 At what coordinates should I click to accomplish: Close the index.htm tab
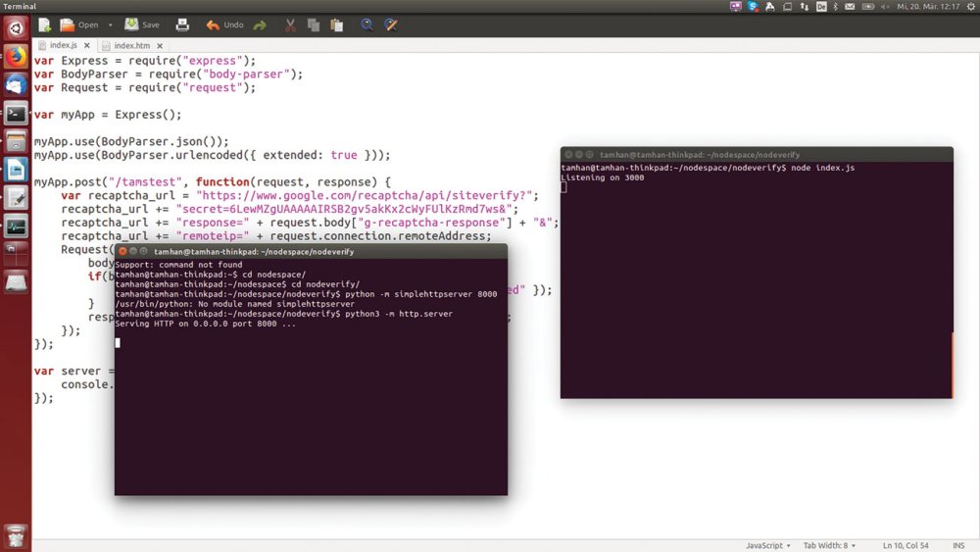[160, 46]
